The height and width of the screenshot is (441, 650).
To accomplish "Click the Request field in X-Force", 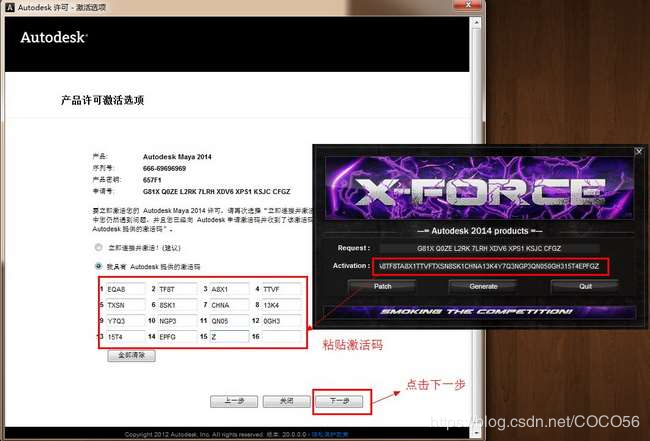I will (x=489, y=248).
